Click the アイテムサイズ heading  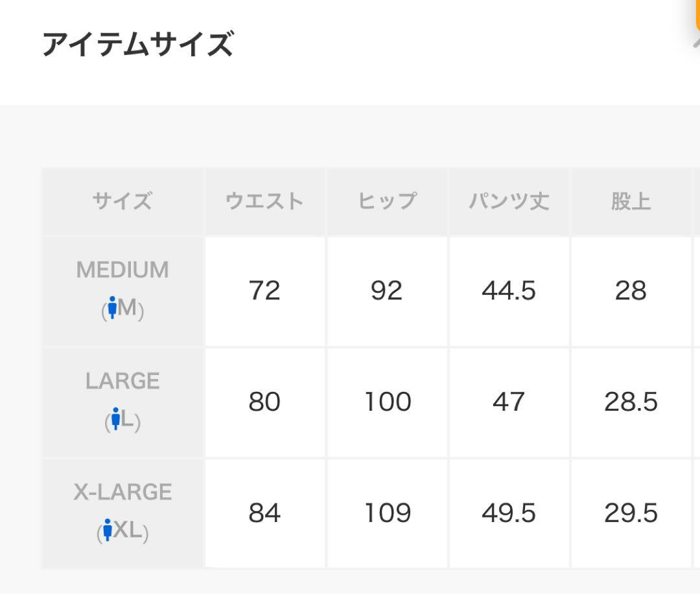pyautogui.click(x=138, y=44)
